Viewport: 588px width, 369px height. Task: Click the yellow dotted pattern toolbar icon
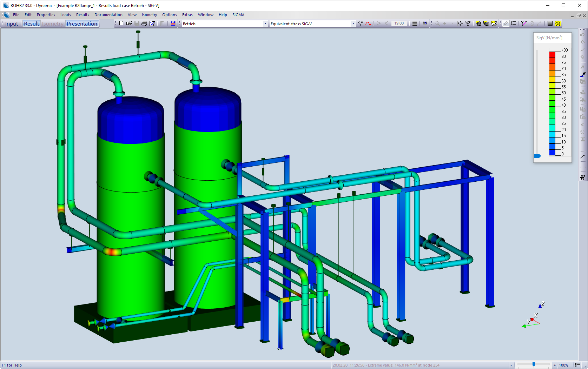click(558, 24)
